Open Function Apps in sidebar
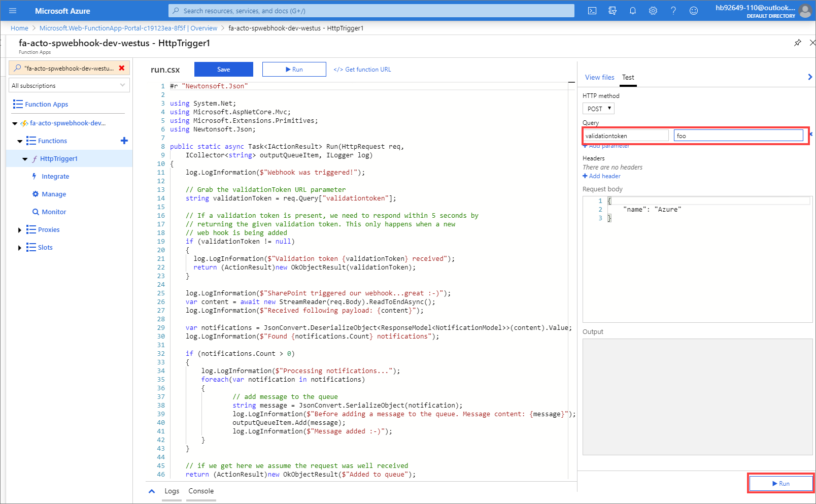The width and height of the screenshot is (816, 504). pyautogui.click(x=46, y=104)
